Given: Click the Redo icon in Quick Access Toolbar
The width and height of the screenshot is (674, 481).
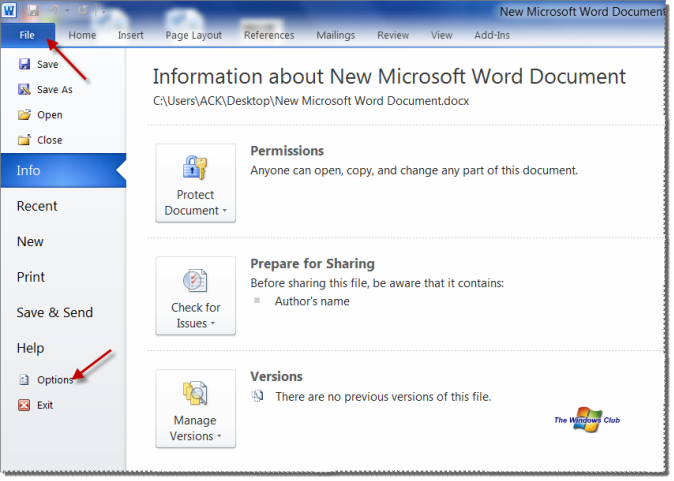Looking at the screenshot, I should 83,10.
